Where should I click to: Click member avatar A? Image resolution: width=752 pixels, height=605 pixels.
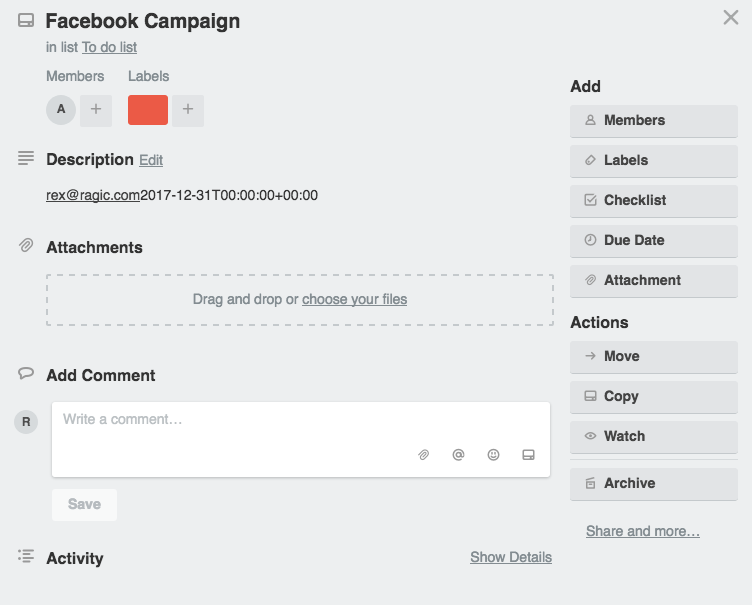coord(61,110)
